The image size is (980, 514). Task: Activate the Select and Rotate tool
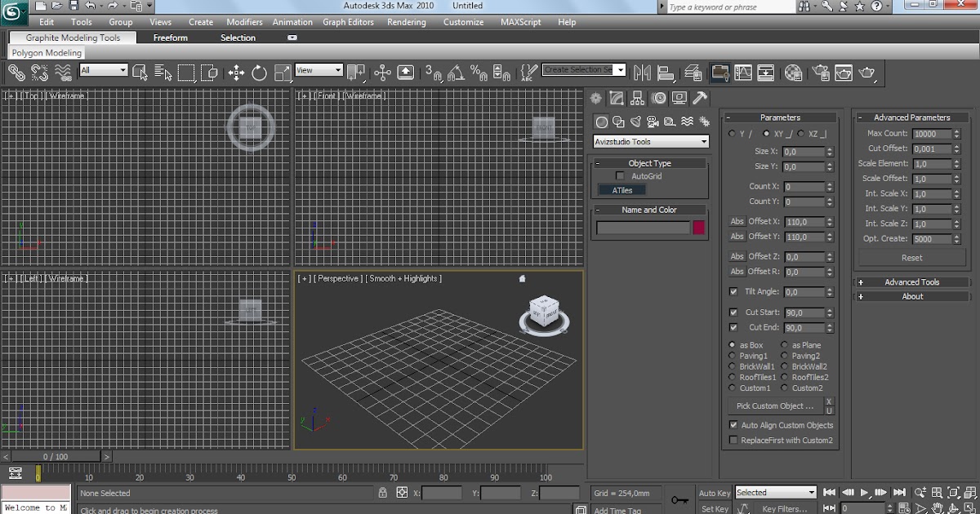point(259,73)
